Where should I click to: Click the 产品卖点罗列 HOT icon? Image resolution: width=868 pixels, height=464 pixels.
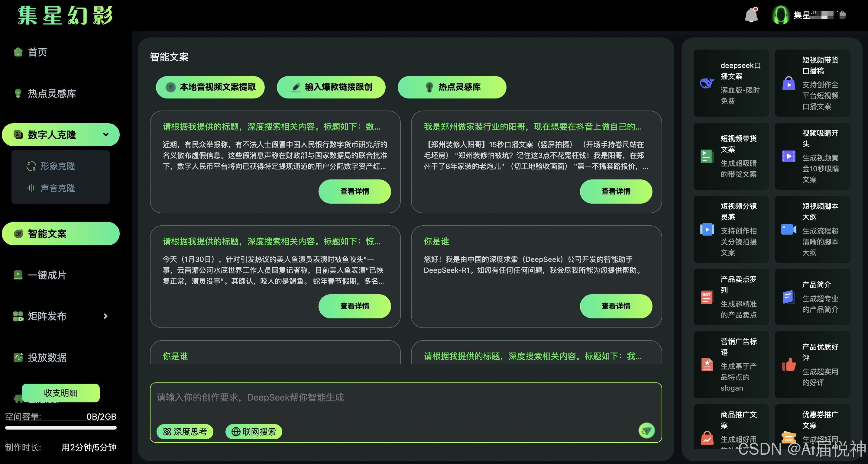[707, 297]
